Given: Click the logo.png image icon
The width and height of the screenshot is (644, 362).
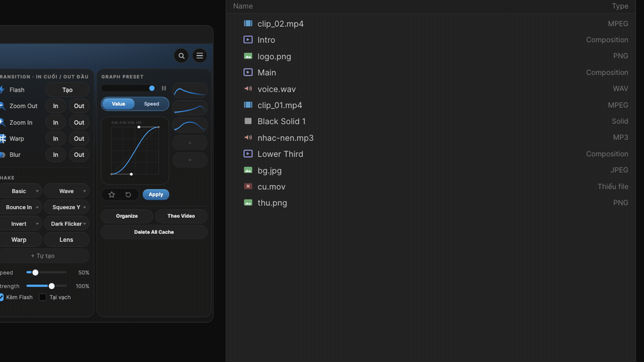Looking at the screenshot, I should (x=248, y=56).
